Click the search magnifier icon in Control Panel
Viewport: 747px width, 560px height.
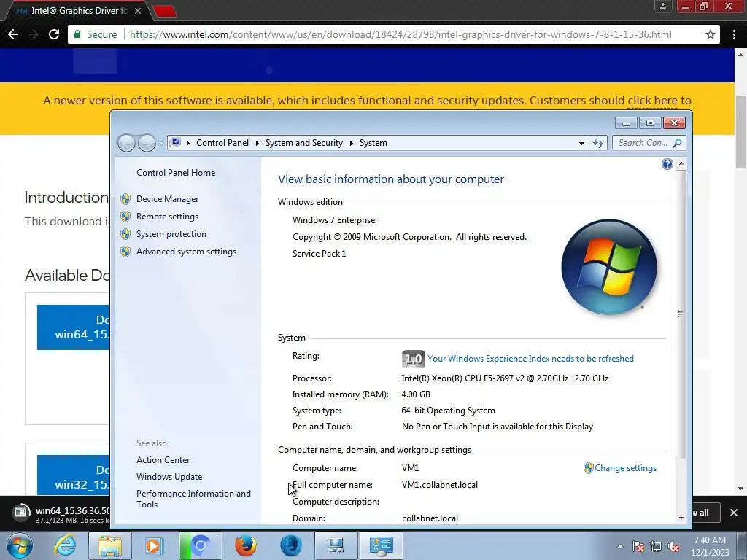tap(677, 142)
